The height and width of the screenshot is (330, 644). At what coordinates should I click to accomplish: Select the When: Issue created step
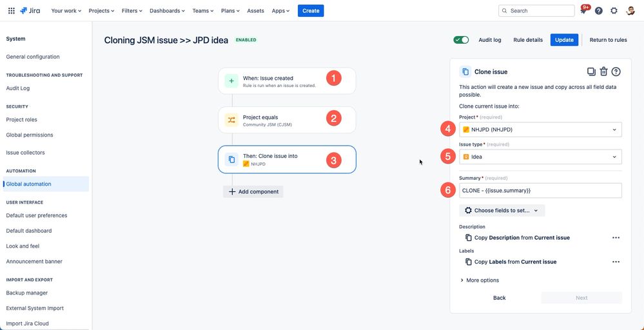click(287, 81)
